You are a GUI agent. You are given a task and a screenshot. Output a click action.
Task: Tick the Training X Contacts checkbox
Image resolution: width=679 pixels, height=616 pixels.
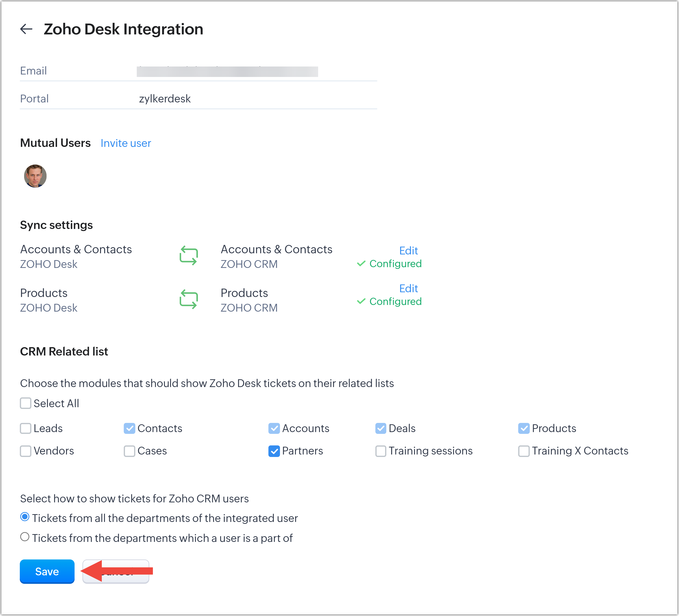(524, 451)
